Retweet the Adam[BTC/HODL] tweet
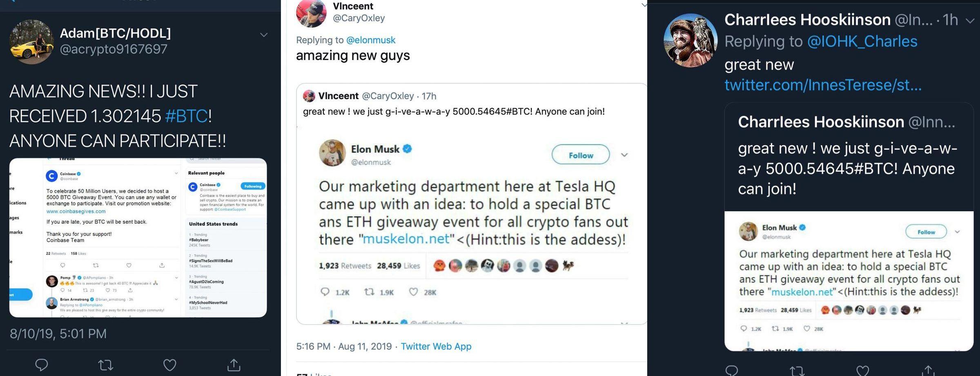Screen dimensions: 980x376 tap(106, 365)
